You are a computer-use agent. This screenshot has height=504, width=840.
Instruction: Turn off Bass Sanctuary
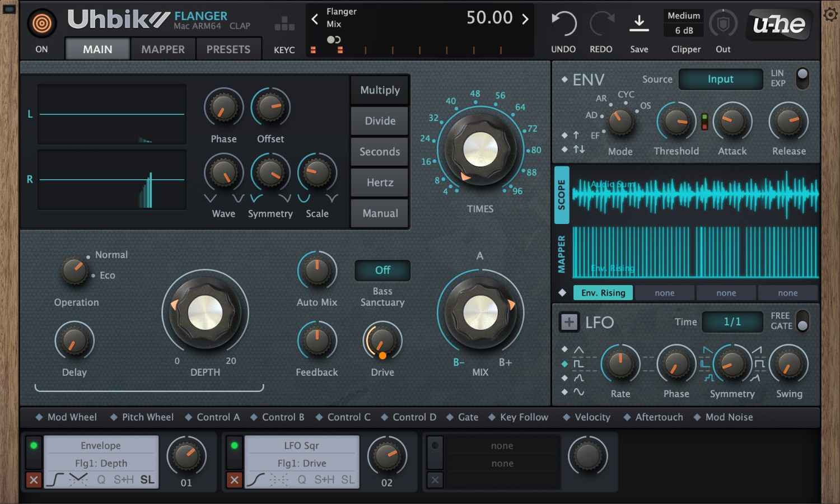tap(382, 270)
